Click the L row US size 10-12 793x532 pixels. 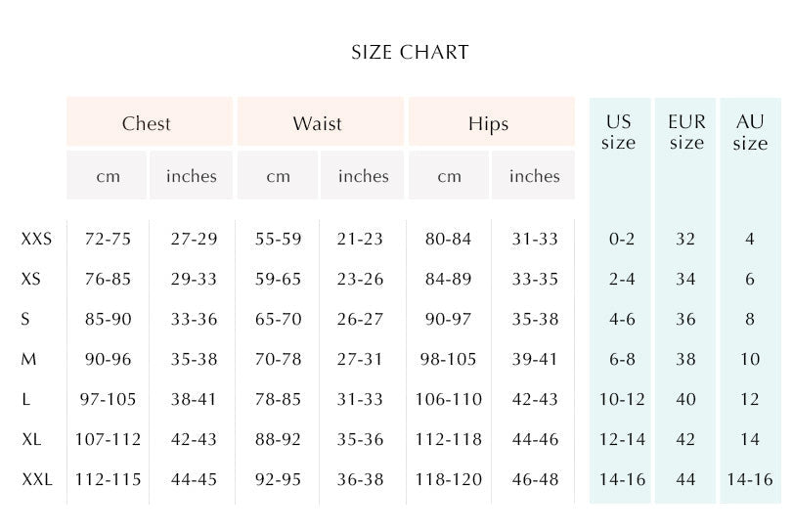(622, 400)
